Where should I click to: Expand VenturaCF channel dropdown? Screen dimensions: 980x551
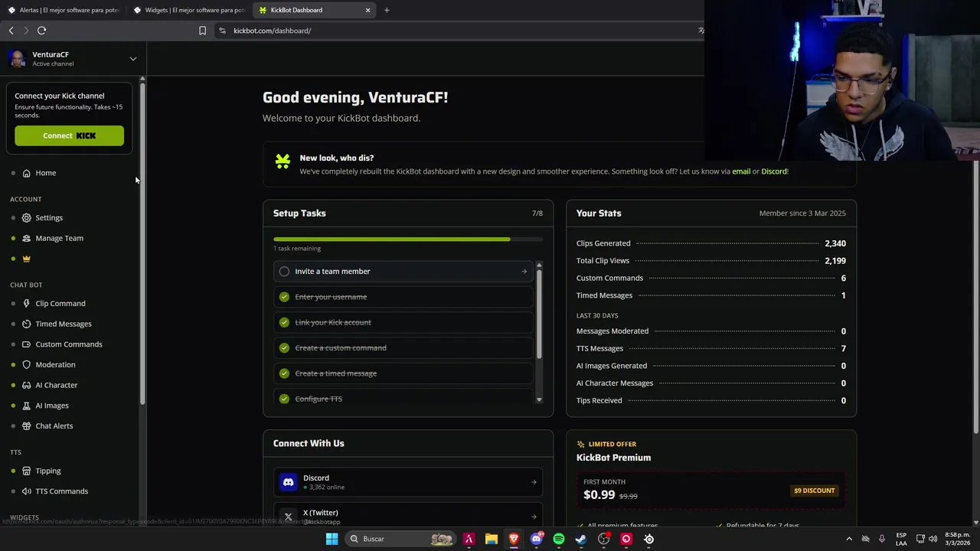pyautogui.click(x=133, y=59)
